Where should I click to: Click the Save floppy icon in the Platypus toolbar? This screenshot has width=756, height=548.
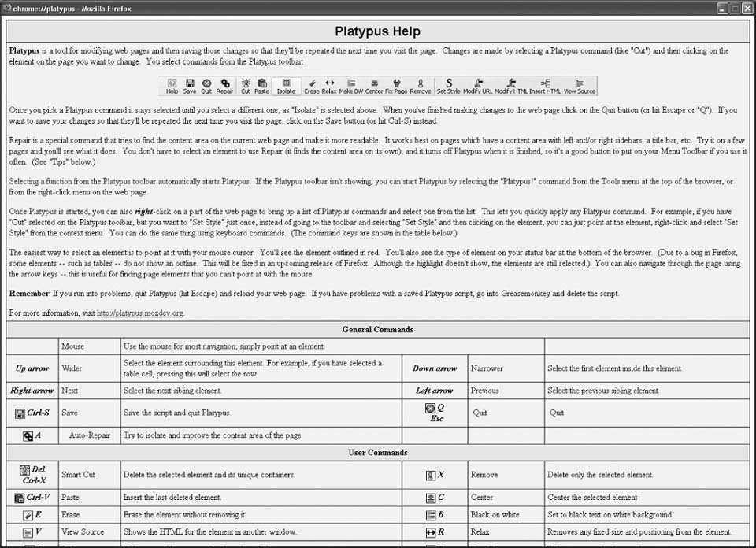(190, 86)
